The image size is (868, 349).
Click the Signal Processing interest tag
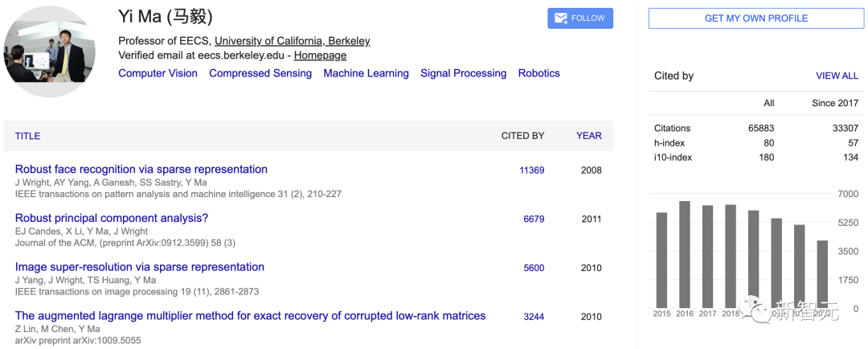[463, 73]
